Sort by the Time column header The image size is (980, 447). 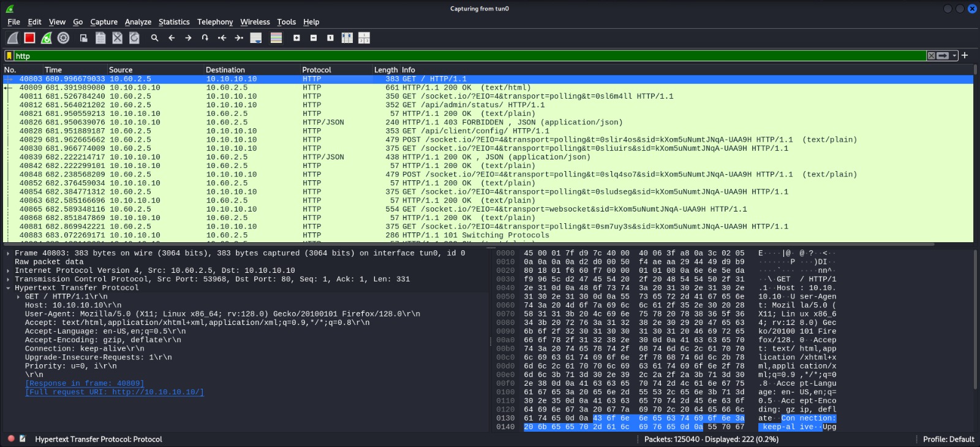click(x=75, y=70)
